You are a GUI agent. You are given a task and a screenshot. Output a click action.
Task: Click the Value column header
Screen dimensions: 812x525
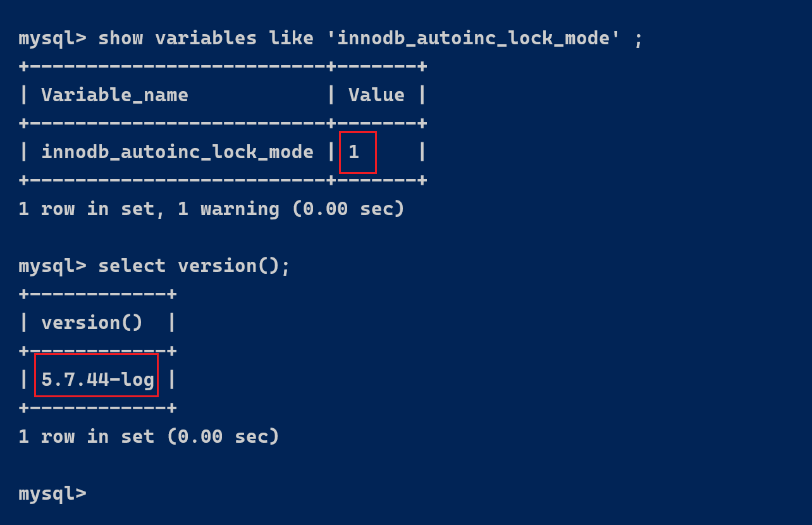tap(376, 95)
